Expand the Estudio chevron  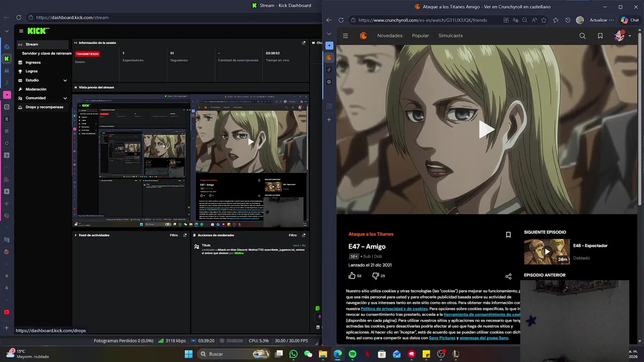[65, 80]
